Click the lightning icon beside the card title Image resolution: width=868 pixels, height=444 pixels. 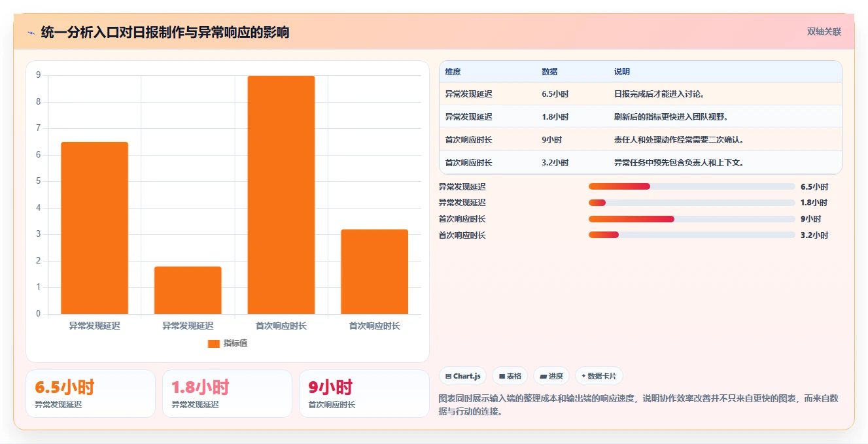coord(31,32)
